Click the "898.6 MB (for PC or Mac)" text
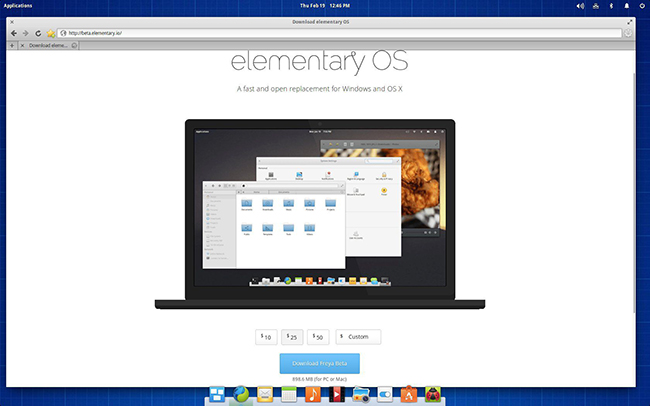650x406 pixels. point(320,379)
